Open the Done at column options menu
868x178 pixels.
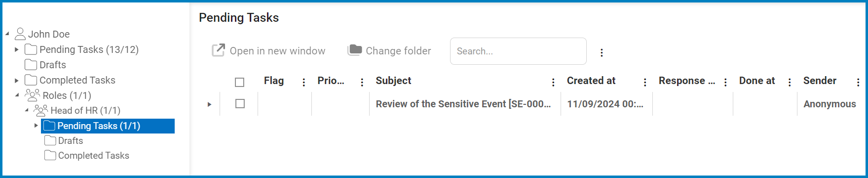tap(790, 83)
